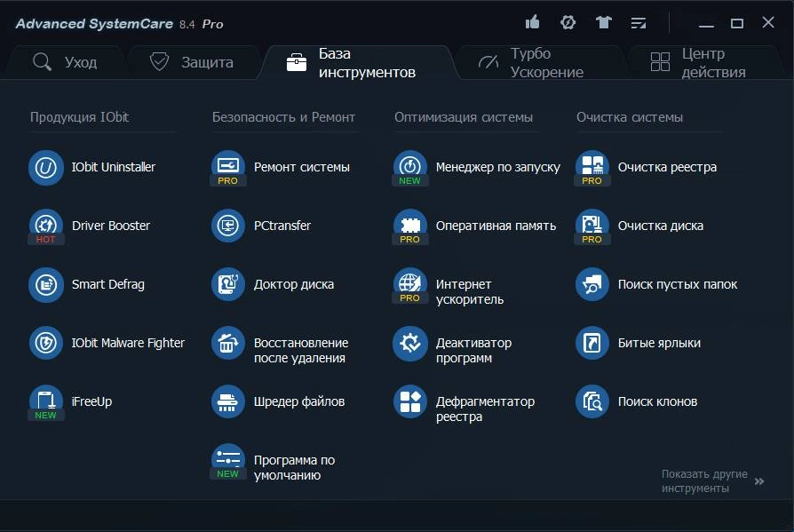The image size is (794, 532).
Task: Open the iFreeUp tool icon
Action: (46, 402)
